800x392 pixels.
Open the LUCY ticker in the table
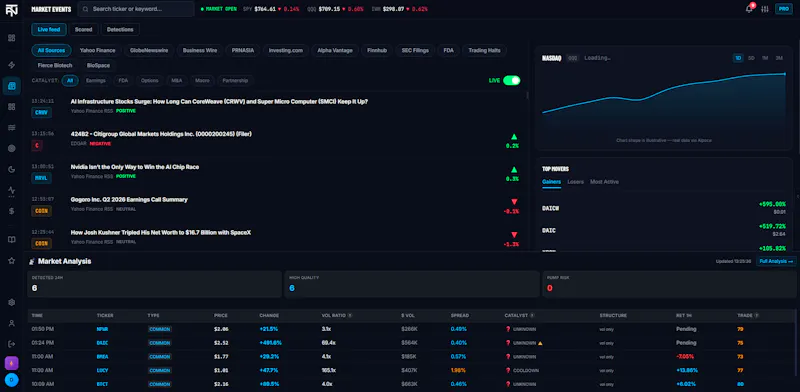point(102,370)
